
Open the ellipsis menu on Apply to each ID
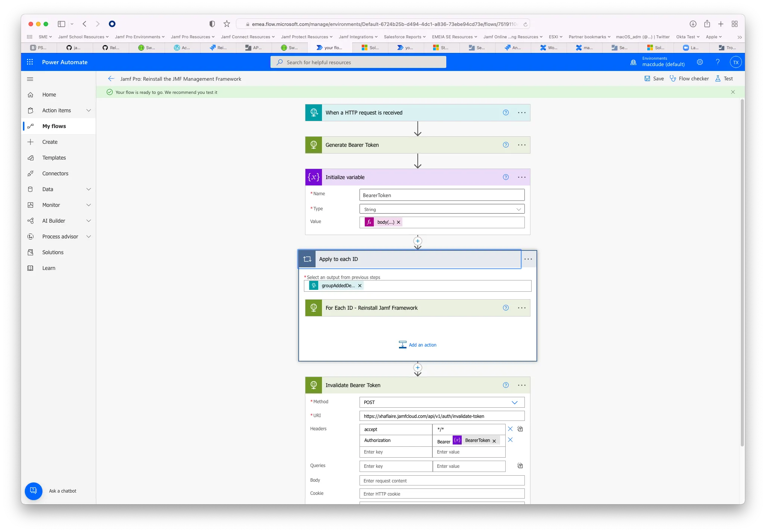(529, 259)
